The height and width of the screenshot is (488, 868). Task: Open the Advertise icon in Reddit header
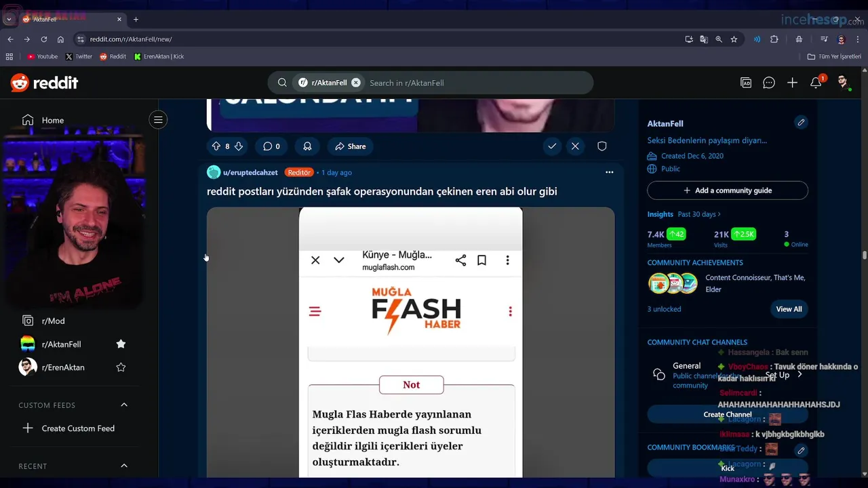tap(746, 83)
